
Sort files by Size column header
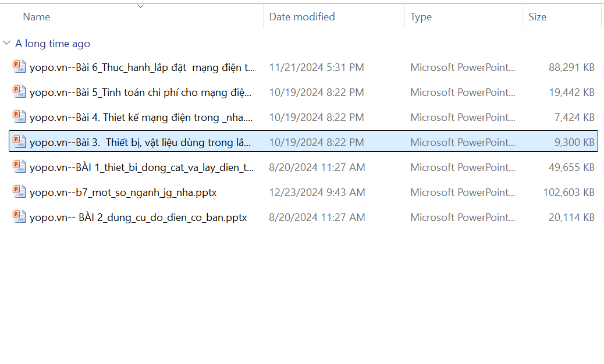tap(537, 17)
